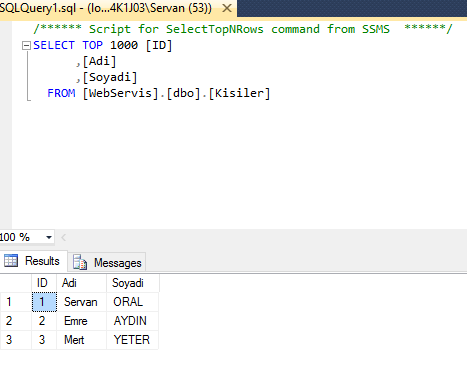
Task: Close the SQLQuery1.sql tab
Action: 227,8
